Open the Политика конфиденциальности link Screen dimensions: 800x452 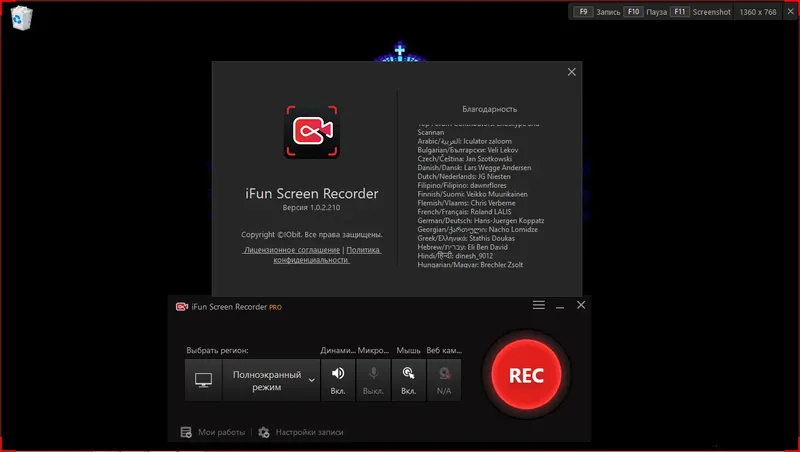coord(363,250)
